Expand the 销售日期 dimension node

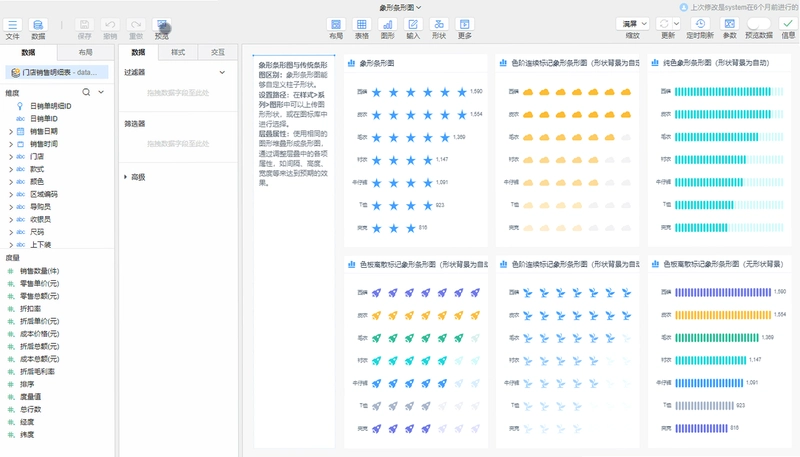(x=11, y=132)
